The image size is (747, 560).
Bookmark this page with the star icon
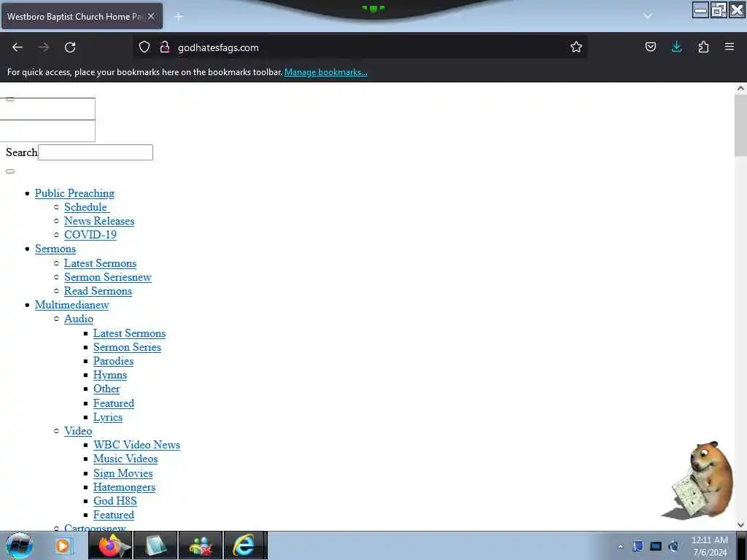point(576,47)
